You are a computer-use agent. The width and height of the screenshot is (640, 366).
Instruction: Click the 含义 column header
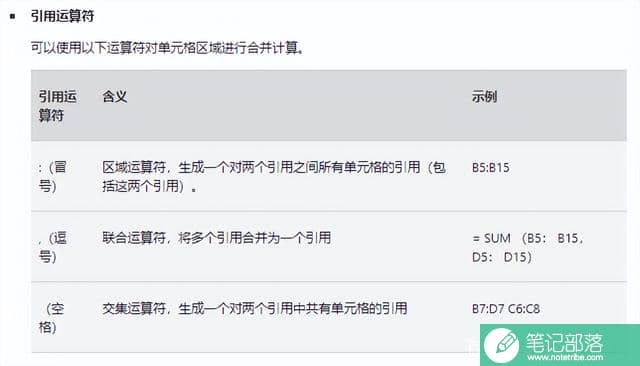(115, 97)
